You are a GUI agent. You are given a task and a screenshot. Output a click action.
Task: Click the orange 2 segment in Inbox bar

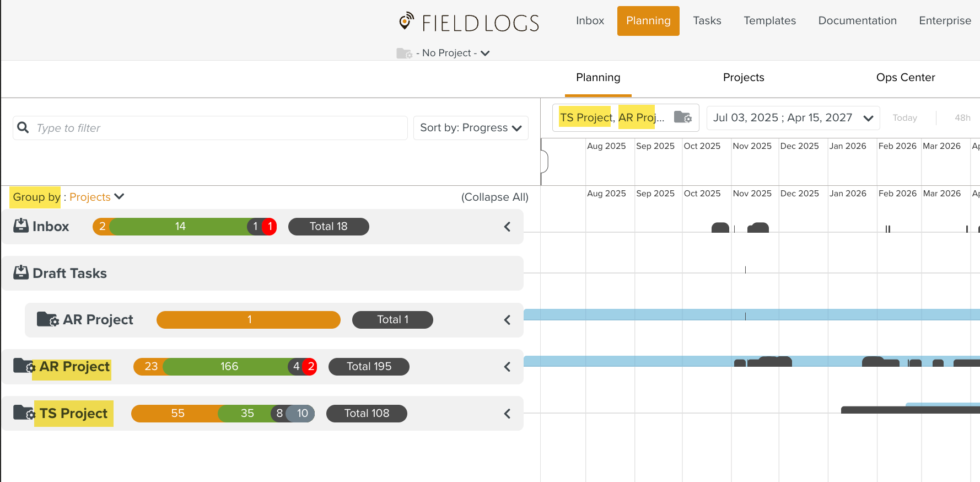pyautogui.click(x=102, y=227)
